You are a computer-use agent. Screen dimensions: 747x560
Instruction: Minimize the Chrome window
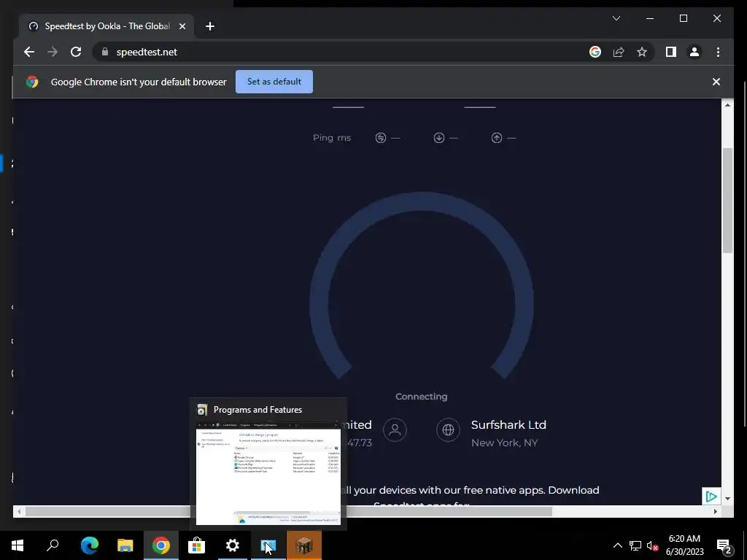(x=650, y=18)
